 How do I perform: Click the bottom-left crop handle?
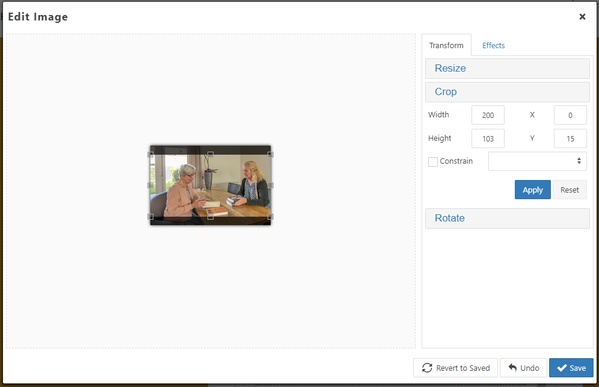pyautogui.click(x=151, y=217)
